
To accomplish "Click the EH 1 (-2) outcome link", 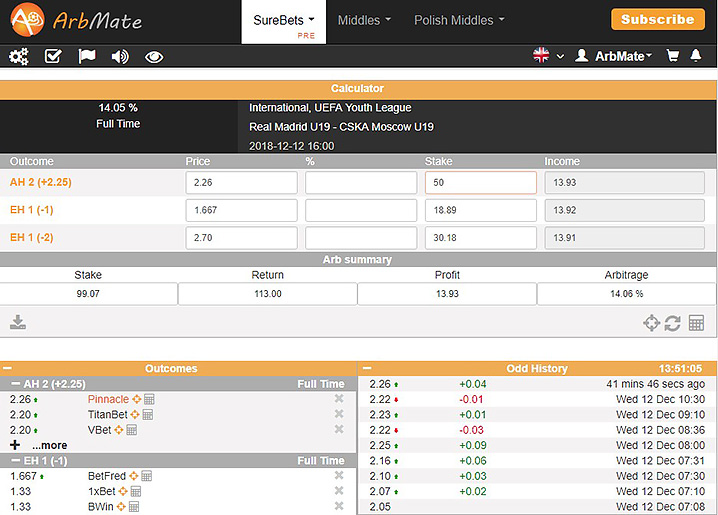I will click(x=32, y=237).
